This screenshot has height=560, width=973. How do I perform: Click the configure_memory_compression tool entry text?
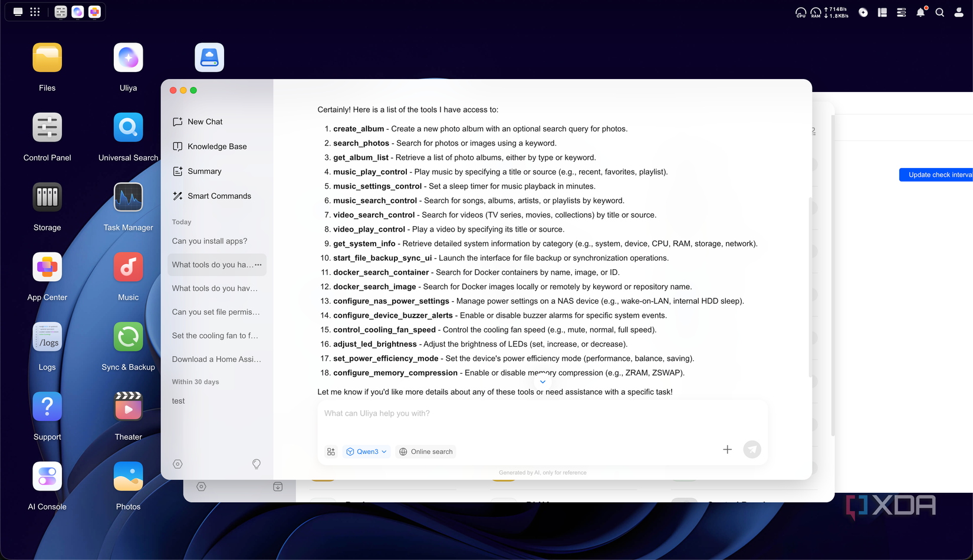(509, 373)
